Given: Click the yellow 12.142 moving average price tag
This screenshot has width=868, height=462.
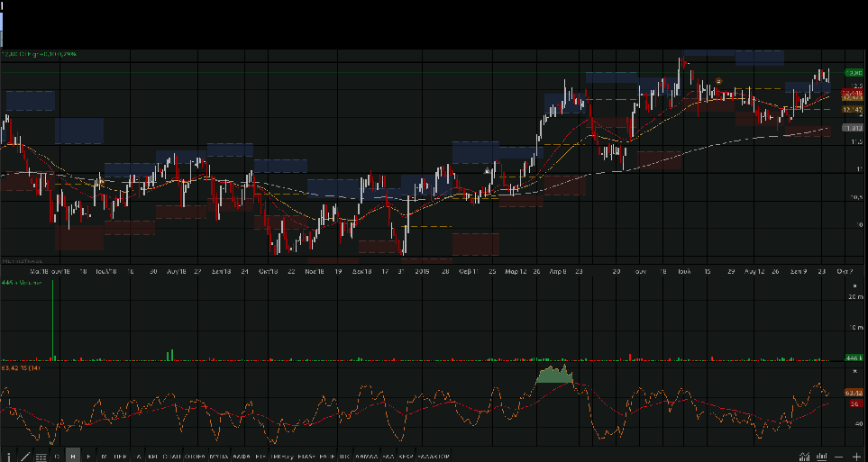Looking at the screenshot, I should (853, 109).
